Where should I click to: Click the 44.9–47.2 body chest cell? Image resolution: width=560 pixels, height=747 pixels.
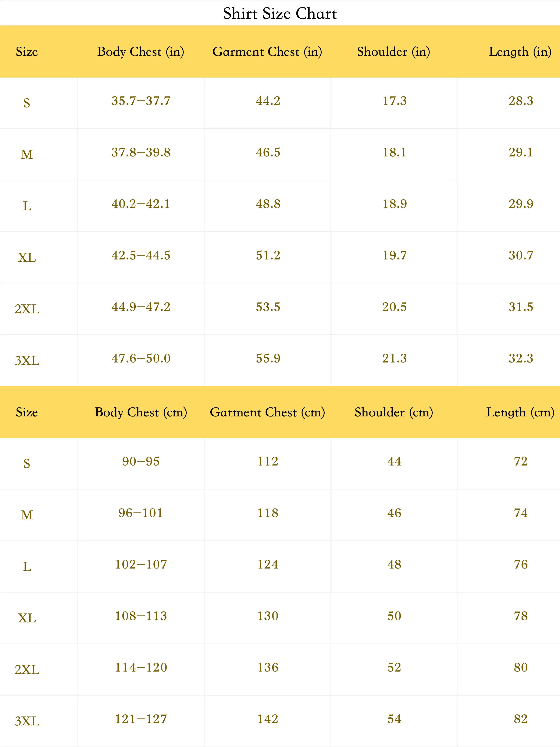click(141, 307)
